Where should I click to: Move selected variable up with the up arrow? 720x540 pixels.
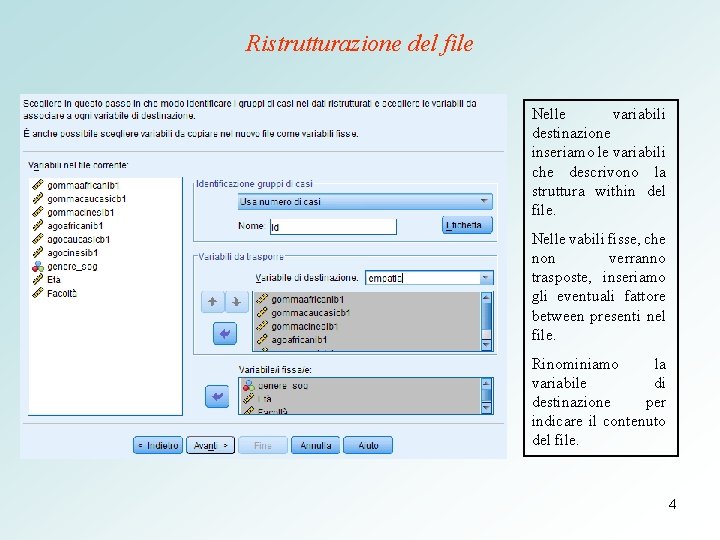[213, 302]
